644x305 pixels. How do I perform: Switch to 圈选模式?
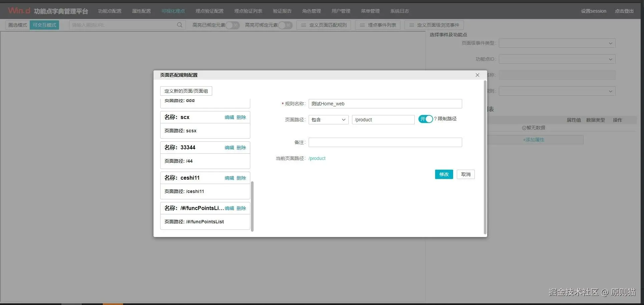[18, 25]
